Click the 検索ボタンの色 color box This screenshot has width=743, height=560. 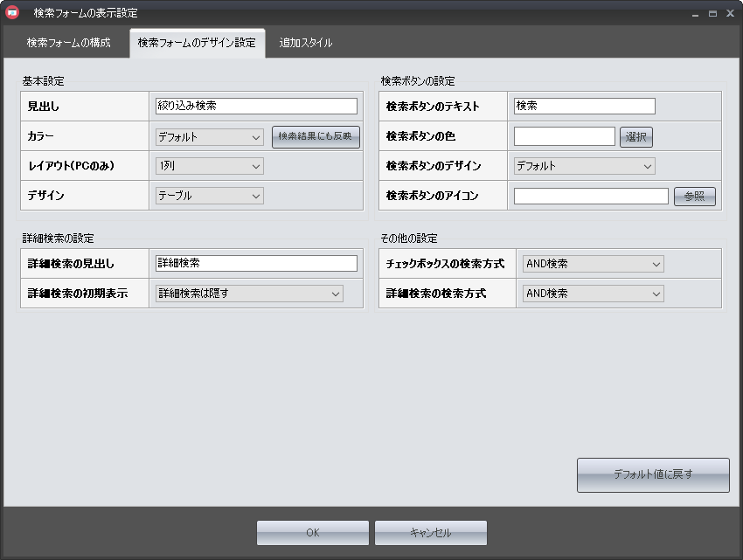564,136
